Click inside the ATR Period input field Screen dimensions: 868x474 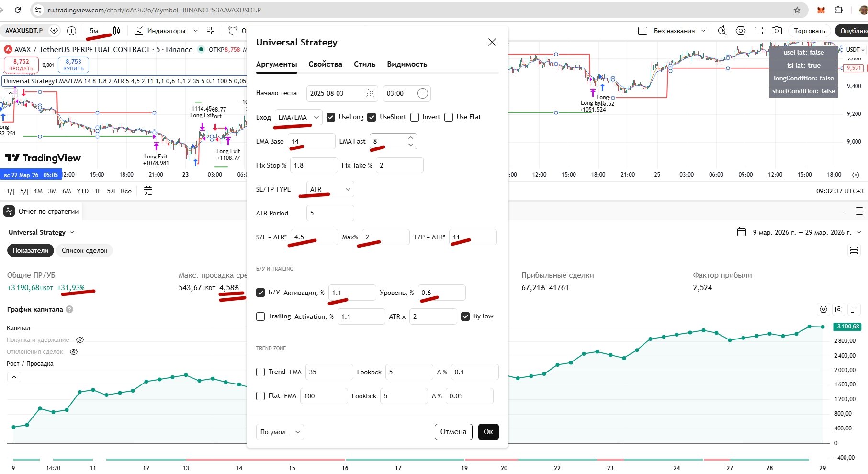(330, 213)
